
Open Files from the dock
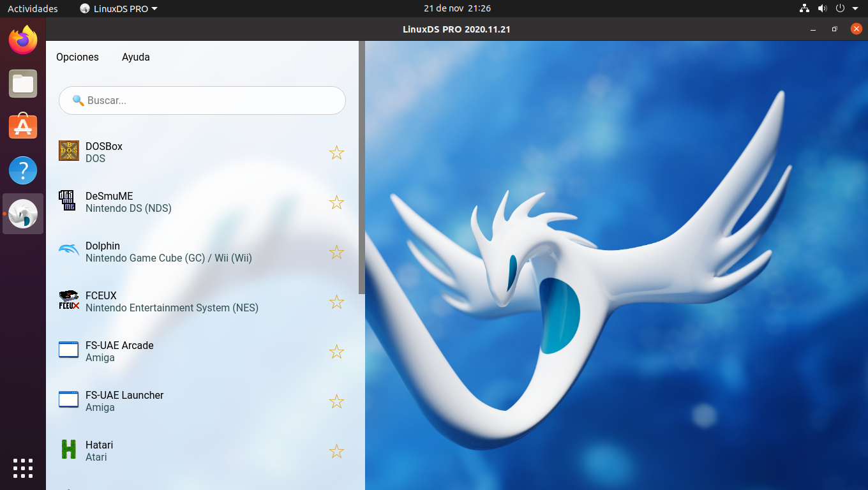23,84
